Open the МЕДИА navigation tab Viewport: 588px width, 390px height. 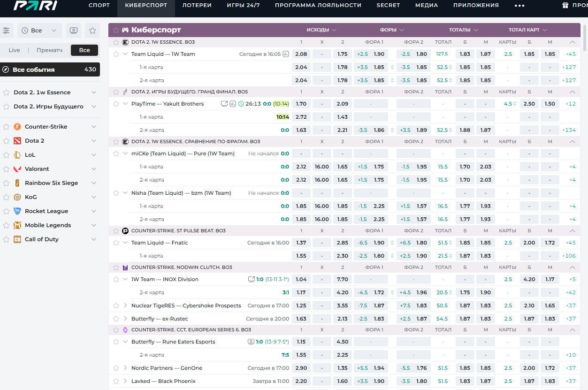pos(427,6)
